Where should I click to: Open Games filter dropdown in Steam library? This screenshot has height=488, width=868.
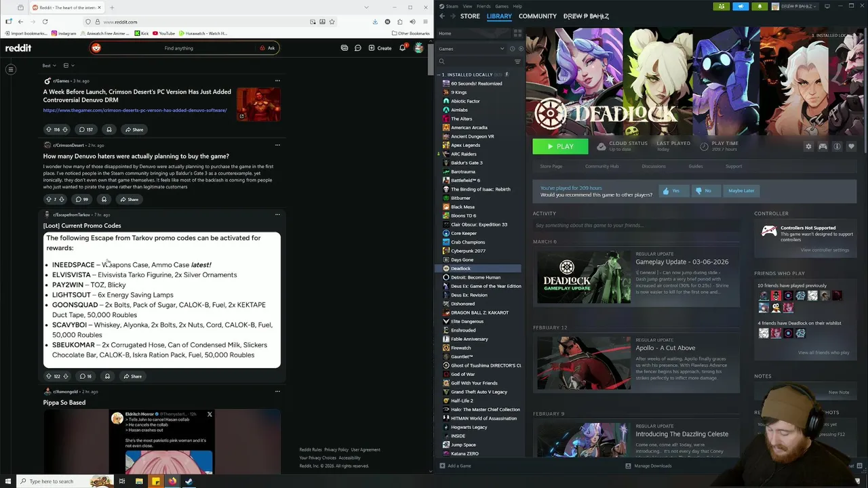click(471, 49)
